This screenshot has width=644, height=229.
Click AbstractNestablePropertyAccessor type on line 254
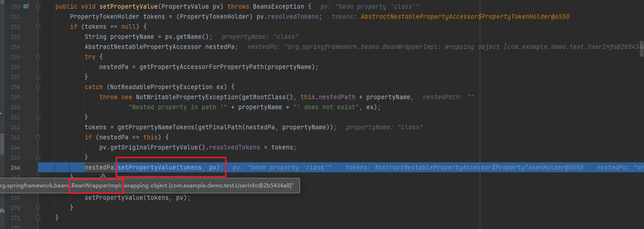pyautogui.click(x=143, y=47)
